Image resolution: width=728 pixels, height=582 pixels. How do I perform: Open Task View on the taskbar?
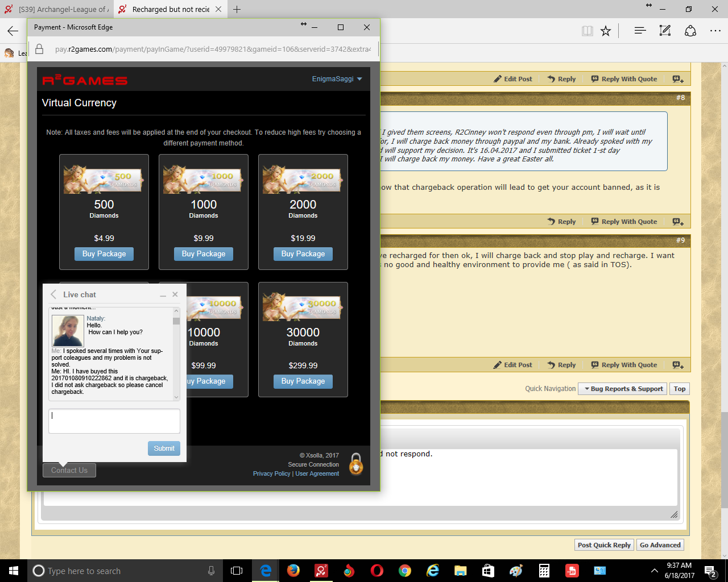coord(237,571)
